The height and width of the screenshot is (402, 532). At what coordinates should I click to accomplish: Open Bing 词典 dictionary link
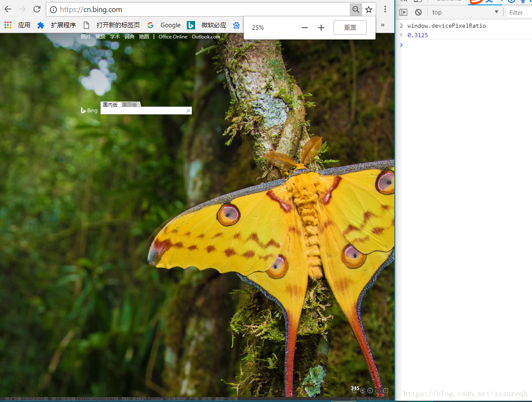point(129,37)
